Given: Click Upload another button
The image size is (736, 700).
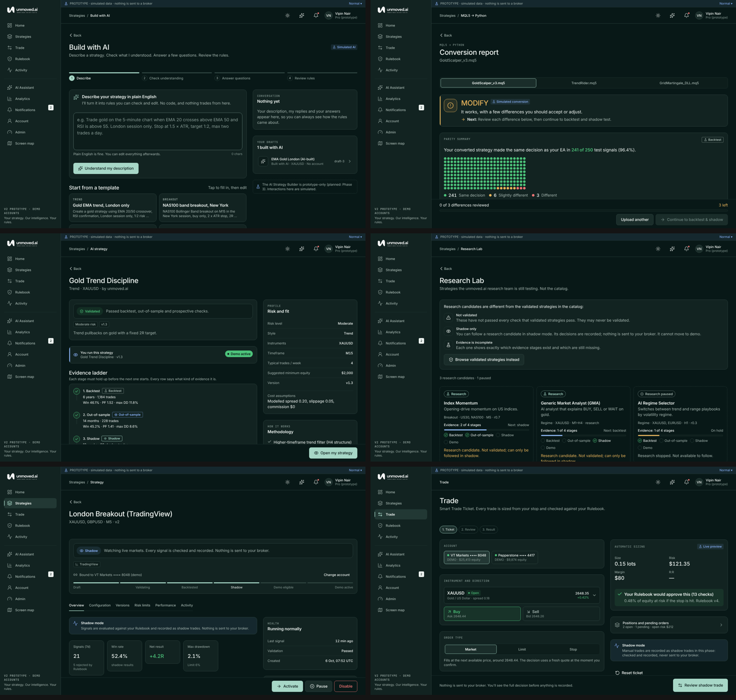Looking at the screenshot, I should pos(634,220).
